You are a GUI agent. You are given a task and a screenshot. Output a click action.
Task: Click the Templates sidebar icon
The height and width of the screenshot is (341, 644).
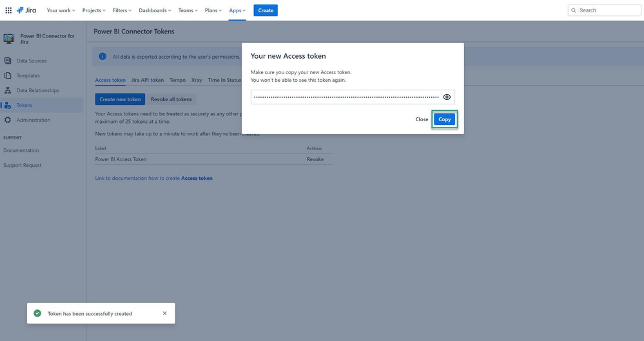coord(7,75)
